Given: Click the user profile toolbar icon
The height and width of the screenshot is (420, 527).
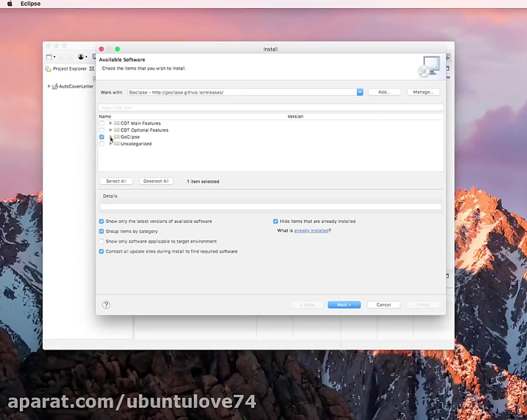Looking at the screenshot, I should (81, 57).
